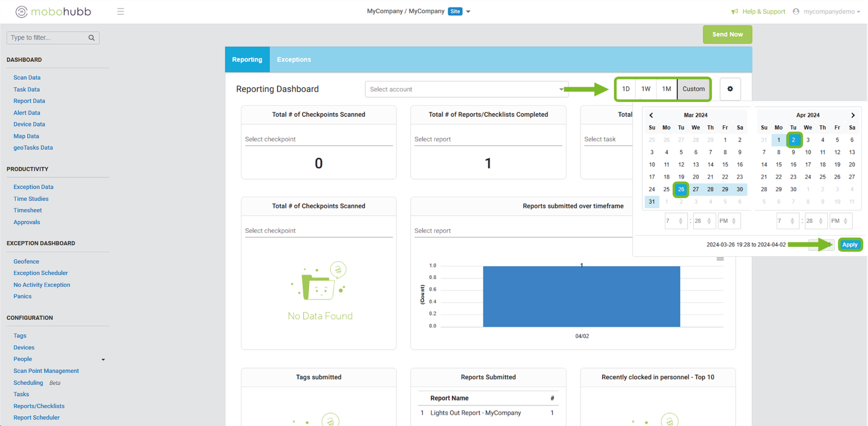Screen dimensions: 868x426
Task: Expand the People submenu in sidebar
Action: (103, 359)
